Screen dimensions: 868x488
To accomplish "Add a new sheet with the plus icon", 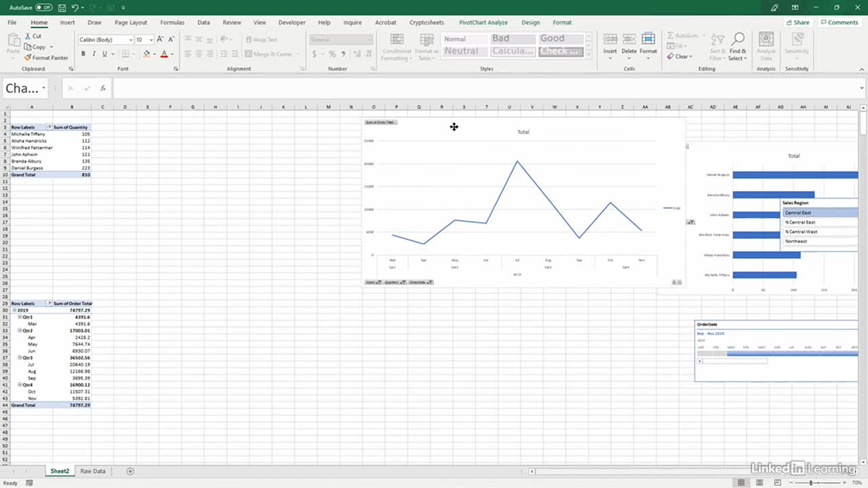I will [x=130, y=471].
